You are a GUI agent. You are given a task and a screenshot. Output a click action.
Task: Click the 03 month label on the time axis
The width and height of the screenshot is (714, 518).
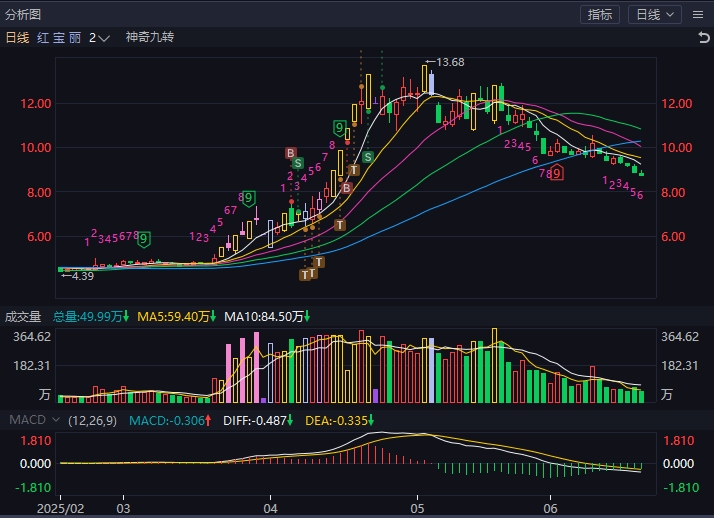point(123,508)
